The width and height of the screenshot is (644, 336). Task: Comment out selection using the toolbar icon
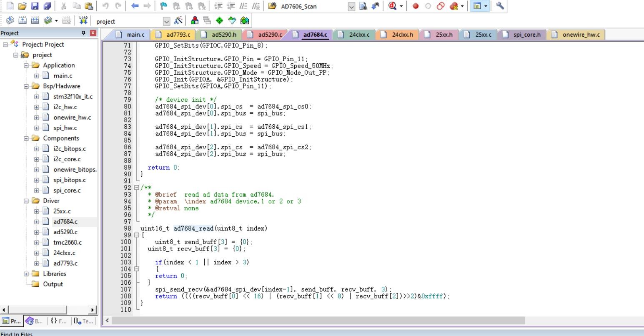point(243,6)
